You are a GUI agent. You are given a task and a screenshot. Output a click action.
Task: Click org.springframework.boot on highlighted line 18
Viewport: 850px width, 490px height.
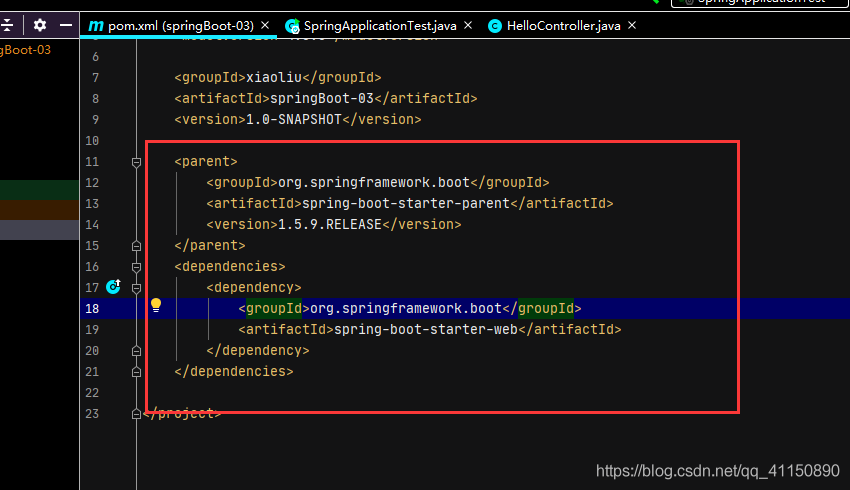coord(406,308)
